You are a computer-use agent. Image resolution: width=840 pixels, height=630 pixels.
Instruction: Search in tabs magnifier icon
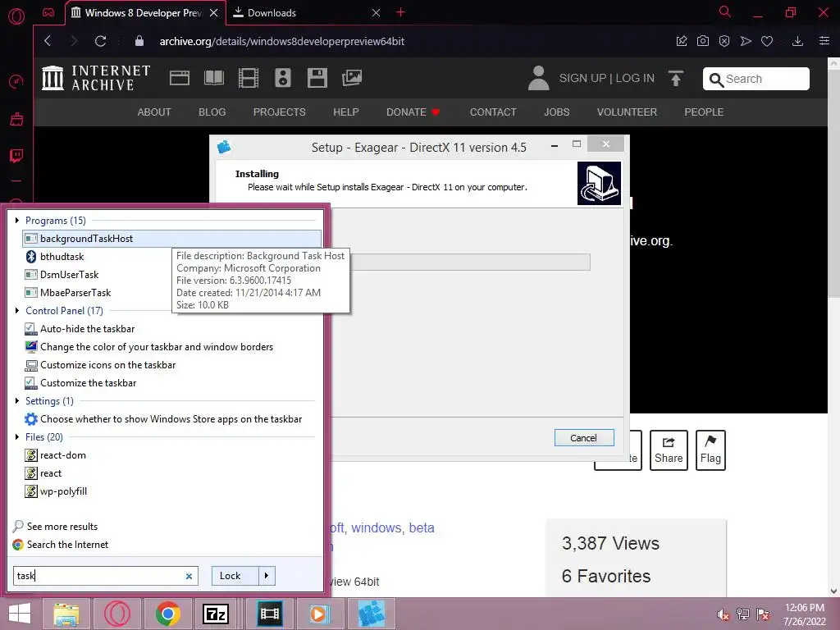pyautogui.click(x=725, y=11)
